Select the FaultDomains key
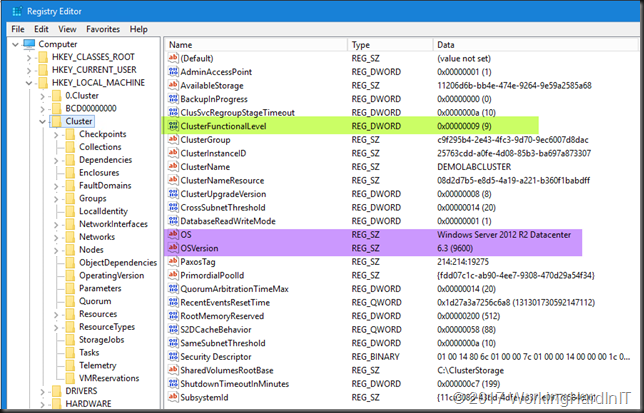 tap(105, 186)
